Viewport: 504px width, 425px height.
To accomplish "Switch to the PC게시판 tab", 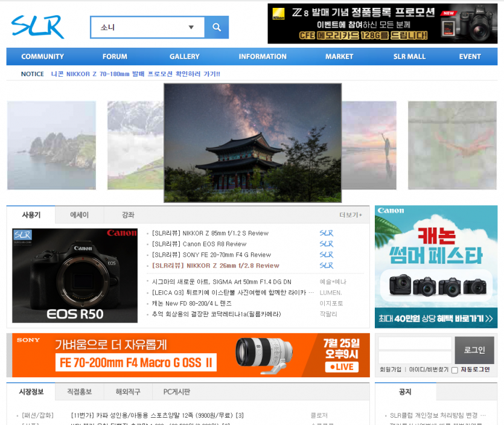I will coord(177,392).
